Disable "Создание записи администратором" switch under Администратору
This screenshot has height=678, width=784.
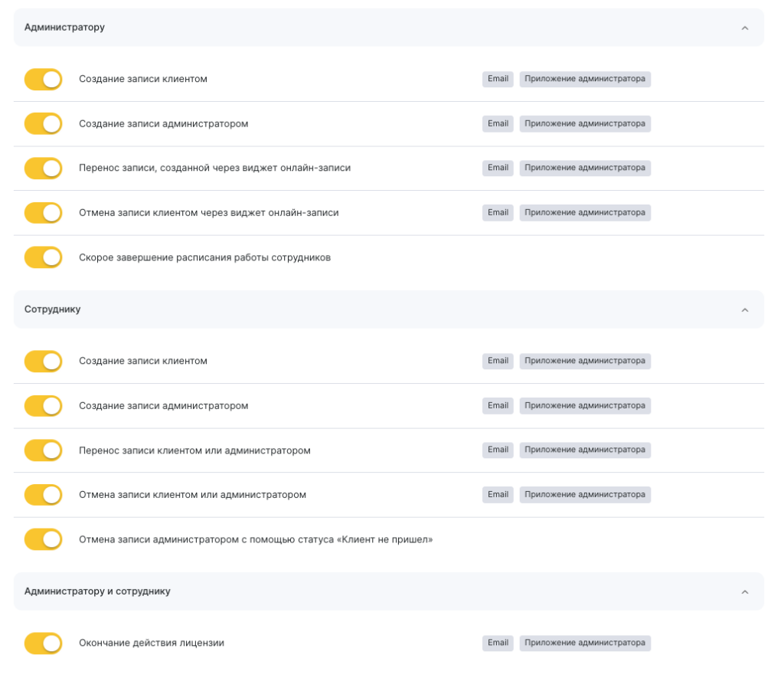pyautogui.click(x=43, y=124)
